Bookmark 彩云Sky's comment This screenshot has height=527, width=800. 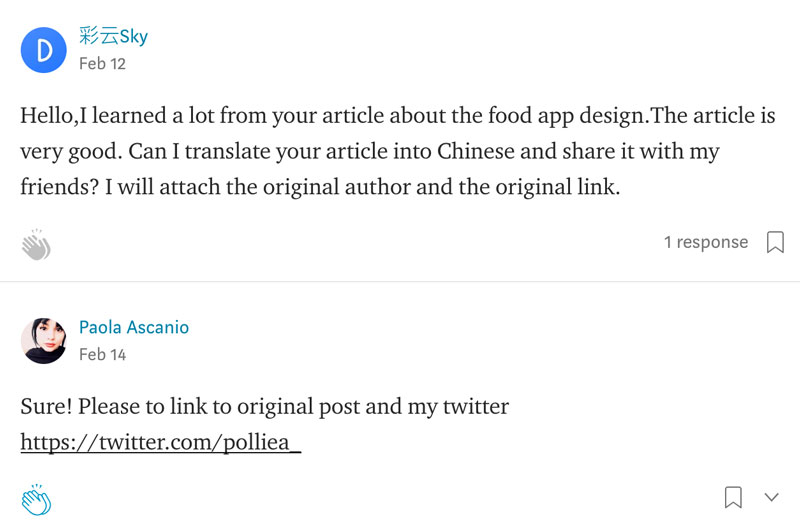tap(775, 243)
